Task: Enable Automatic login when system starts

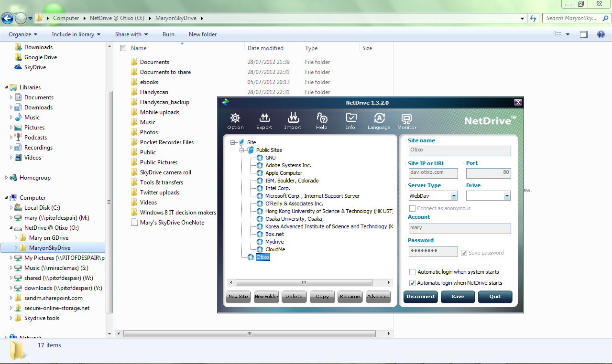Action: (x=413, y=272)
